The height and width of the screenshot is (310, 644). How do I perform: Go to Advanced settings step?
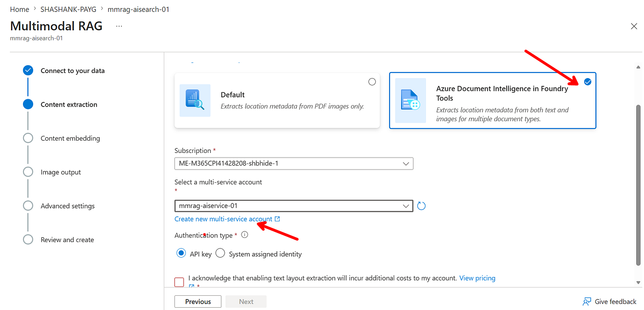[68, 206]
